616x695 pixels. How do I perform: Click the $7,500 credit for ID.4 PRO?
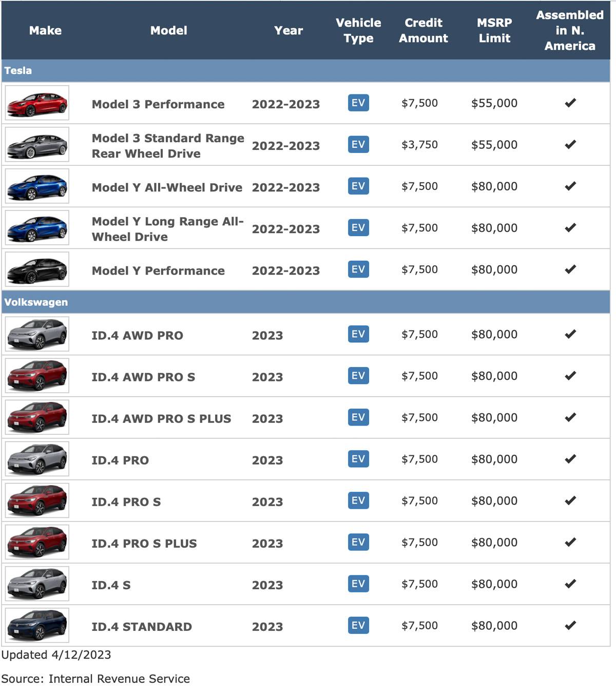pyautogui.click(x=419, y=459)
